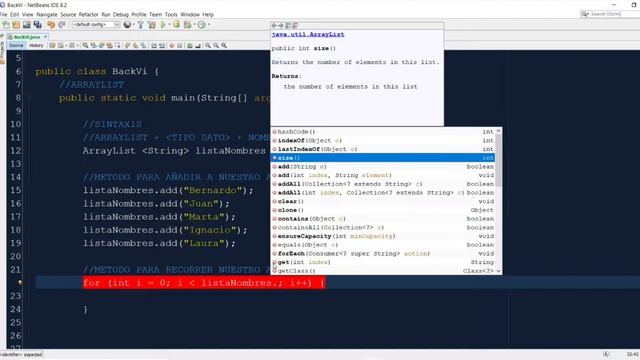The height and width of the screenshot is (360, 640).
Task: Open the default config dropdown
Action: [x=96, y=25]
